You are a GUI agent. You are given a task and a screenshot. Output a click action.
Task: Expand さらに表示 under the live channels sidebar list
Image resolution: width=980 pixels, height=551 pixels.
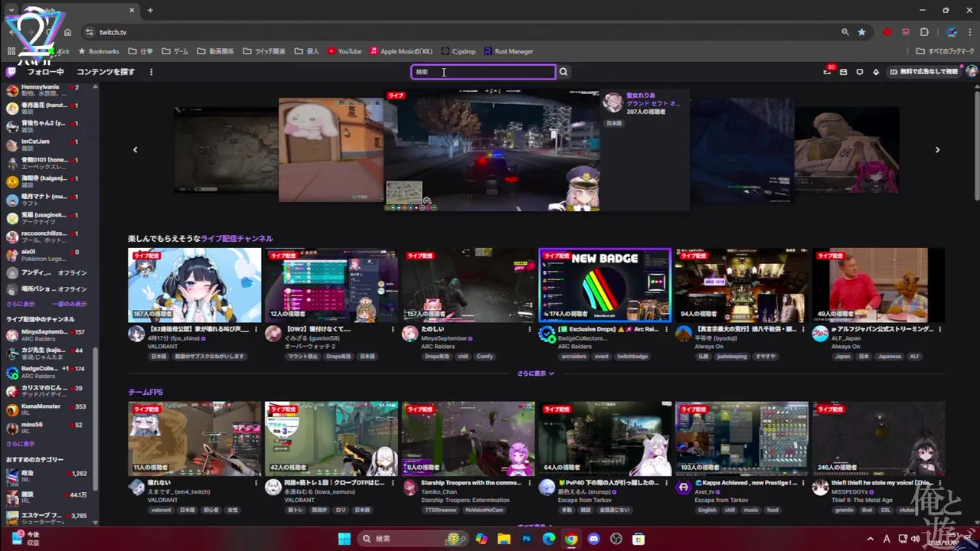21,444
